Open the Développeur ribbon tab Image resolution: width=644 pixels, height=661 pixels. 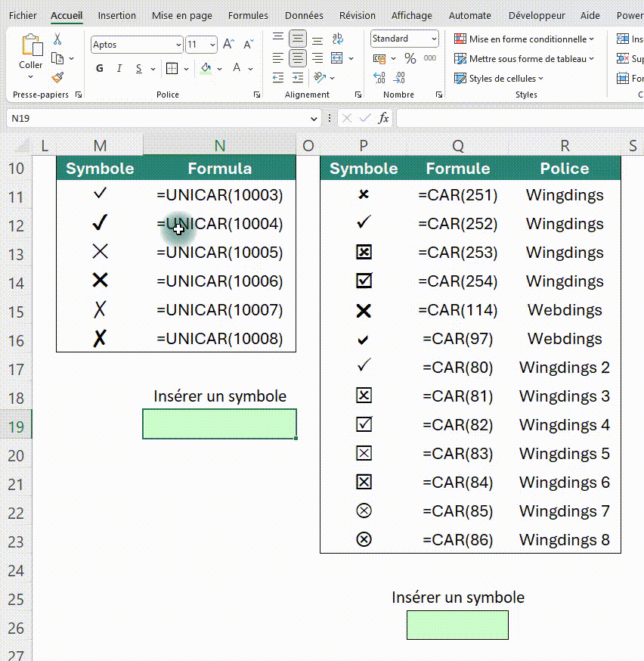(x=537, y=15)
